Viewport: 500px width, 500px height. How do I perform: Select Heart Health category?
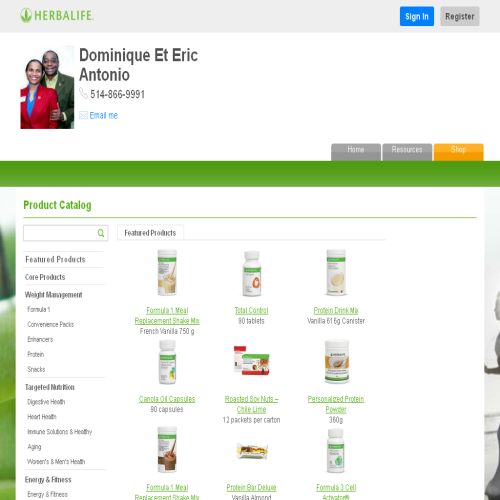pyautogui.click(x=42, y=417)
